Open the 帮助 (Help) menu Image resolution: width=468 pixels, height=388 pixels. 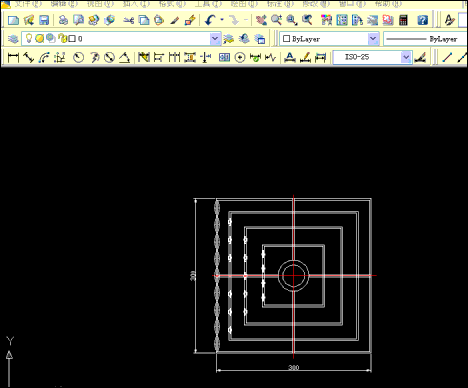(388, 4)
